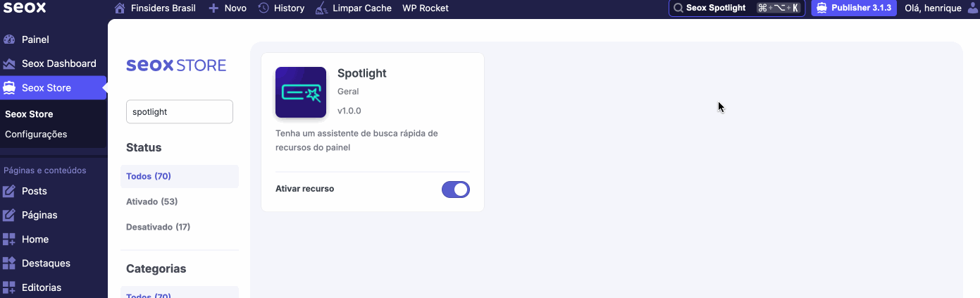Open the Seox Spotlight search bar
The image size is (980, 298).
click(737, 8)
